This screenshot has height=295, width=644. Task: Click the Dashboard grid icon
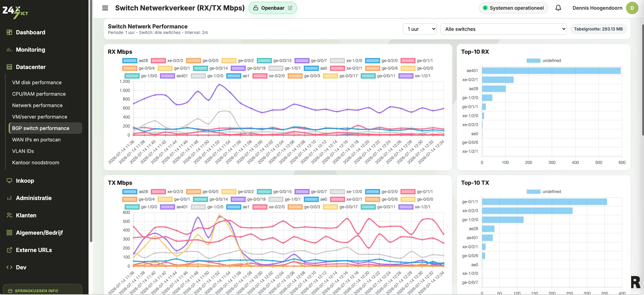(x=9, y=32)
